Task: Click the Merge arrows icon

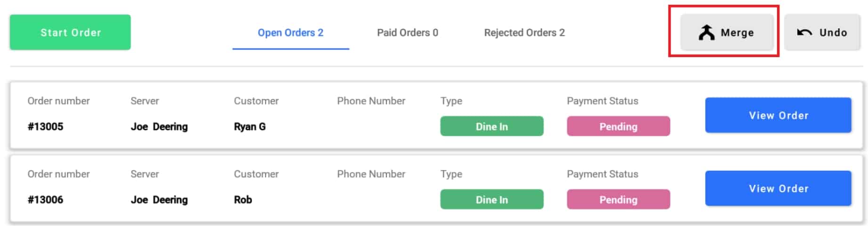Action: click(x=706, y=33)
